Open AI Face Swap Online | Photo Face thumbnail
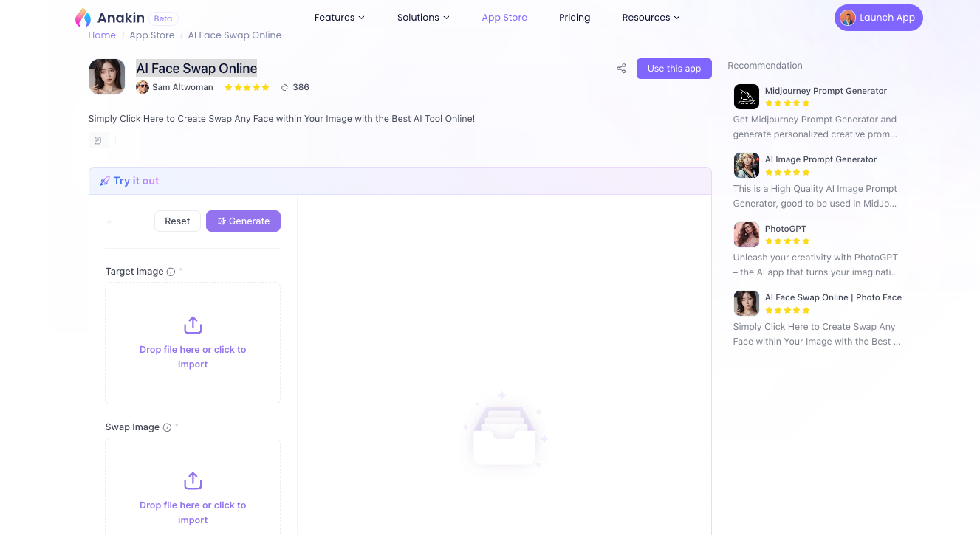This screenshot has width=980, height=535. click(x=747, y=303)
